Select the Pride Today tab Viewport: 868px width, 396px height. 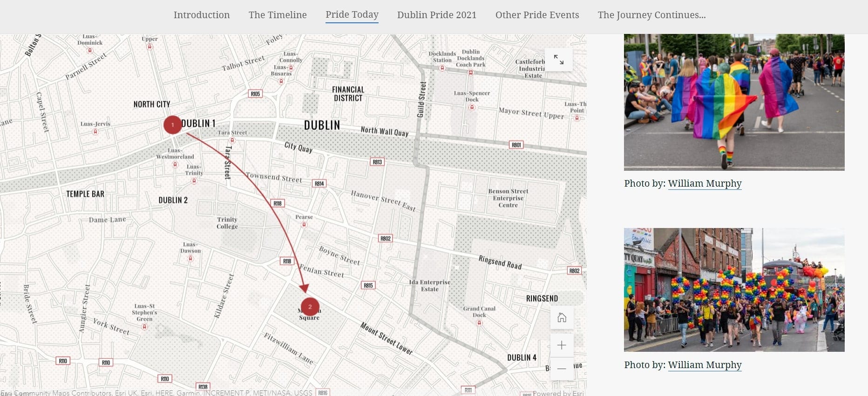point(352,15)
